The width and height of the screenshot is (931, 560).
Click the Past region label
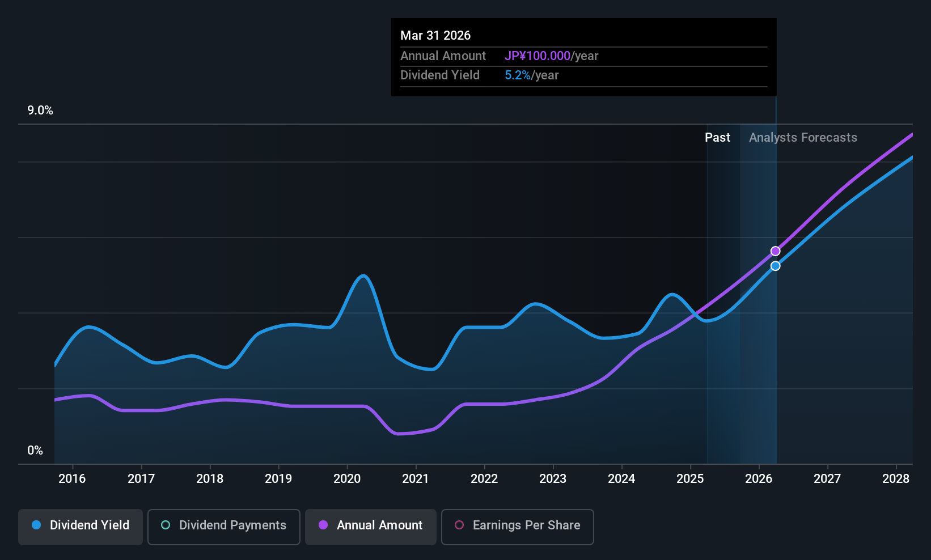[717, 138]
